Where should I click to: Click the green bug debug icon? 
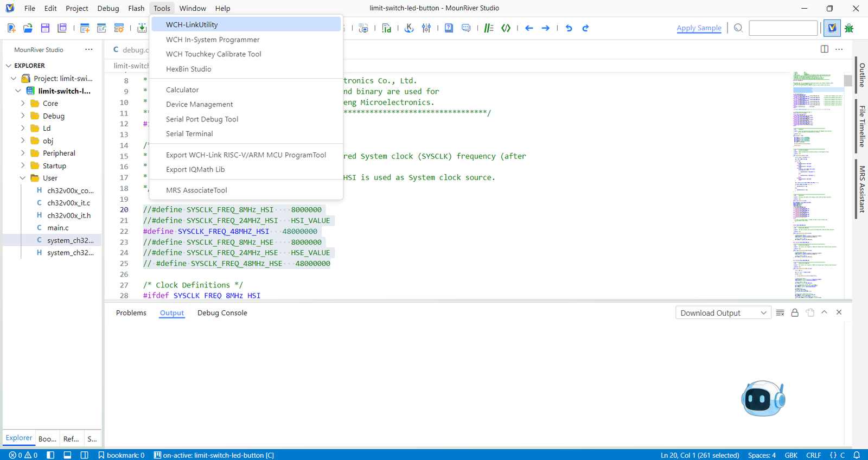coord(849,28)
